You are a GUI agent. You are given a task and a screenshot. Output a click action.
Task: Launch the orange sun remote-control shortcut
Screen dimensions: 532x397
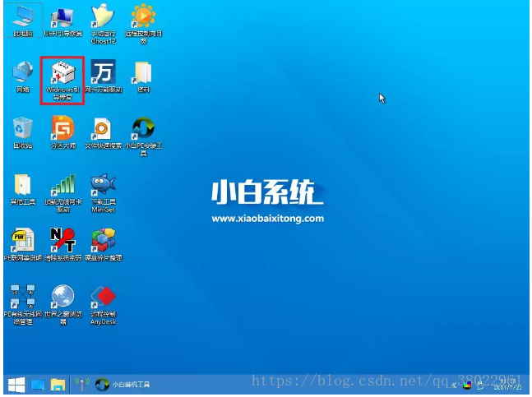pos(144,24)
